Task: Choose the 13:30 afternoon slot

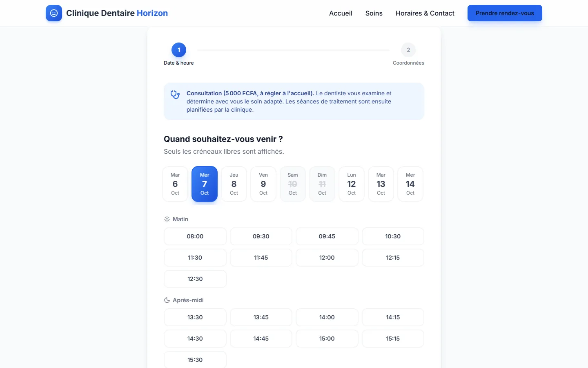Action: pos(195,317)
